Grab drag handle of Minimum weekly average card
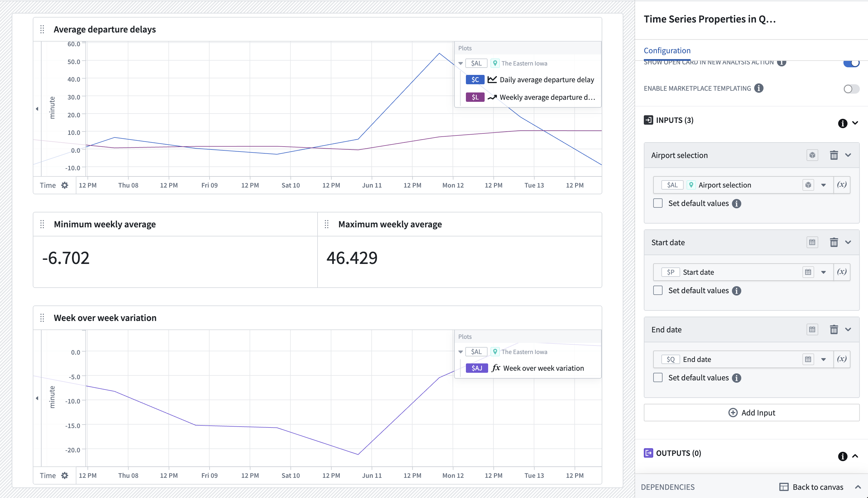Screen dimensions: 868x498 42,224
